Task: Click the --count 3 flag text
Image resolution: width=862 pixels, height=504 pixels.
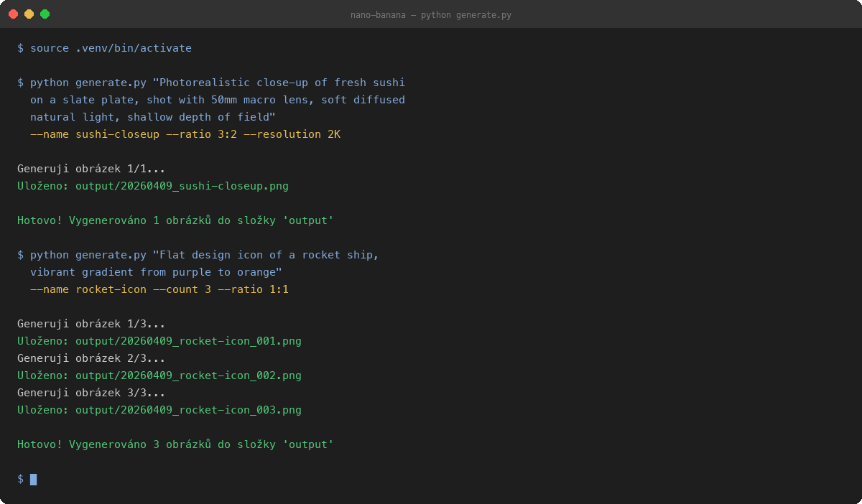Action: coord(184,289)
